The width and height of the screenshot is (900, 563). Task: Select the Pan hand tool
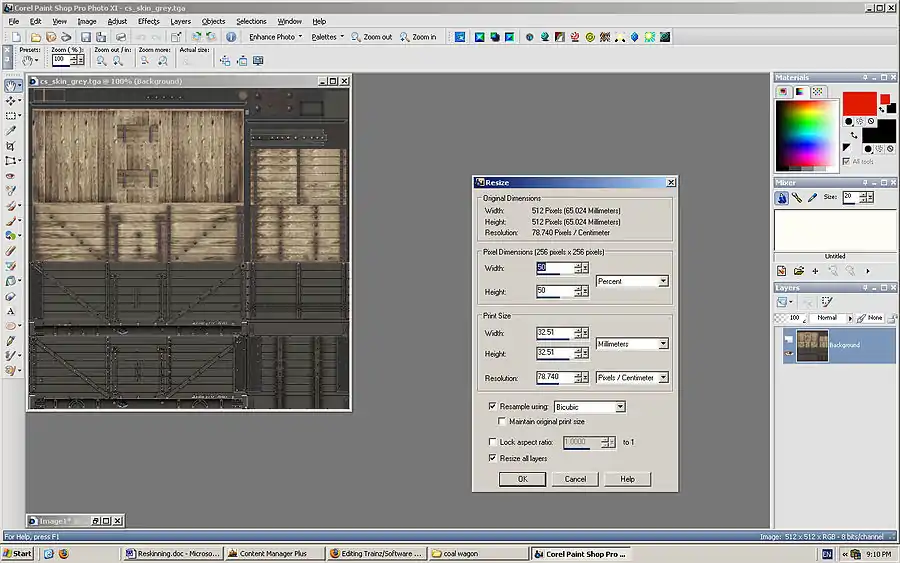pyautogui.click(x=11, y=86)
